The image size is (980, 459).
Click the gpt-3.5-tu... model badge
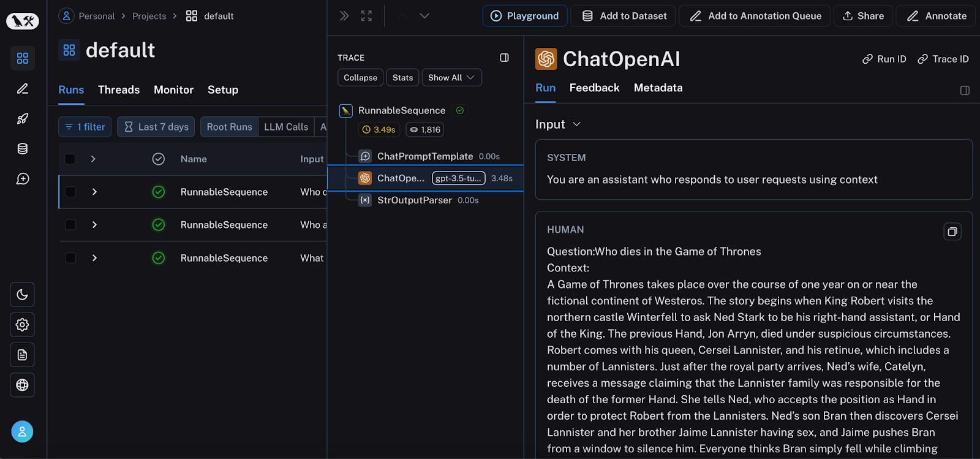click(x=459, y=178)
